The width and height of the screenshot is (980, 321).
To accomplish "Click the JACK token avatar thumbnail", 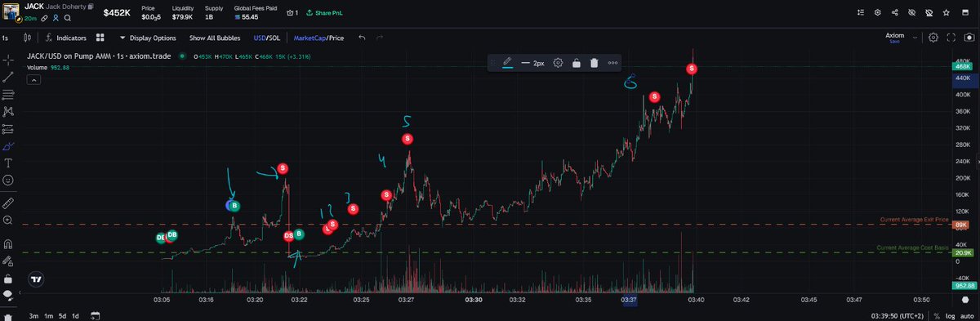I will [x=11, y=12].
